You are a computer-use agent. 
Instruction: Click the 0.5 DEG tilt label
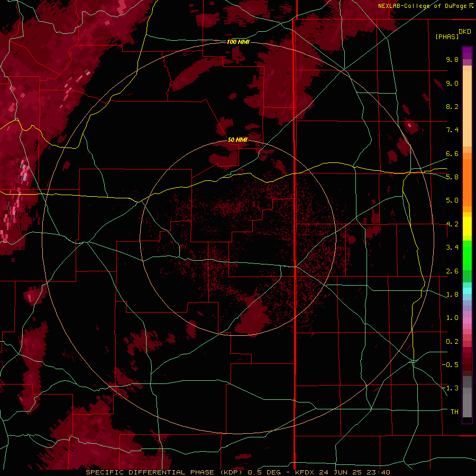click(263, 472)
